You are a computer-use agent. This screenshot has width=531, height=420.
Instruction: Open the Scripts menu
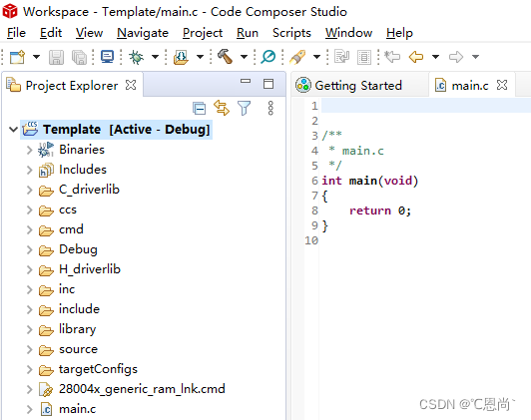291,33
